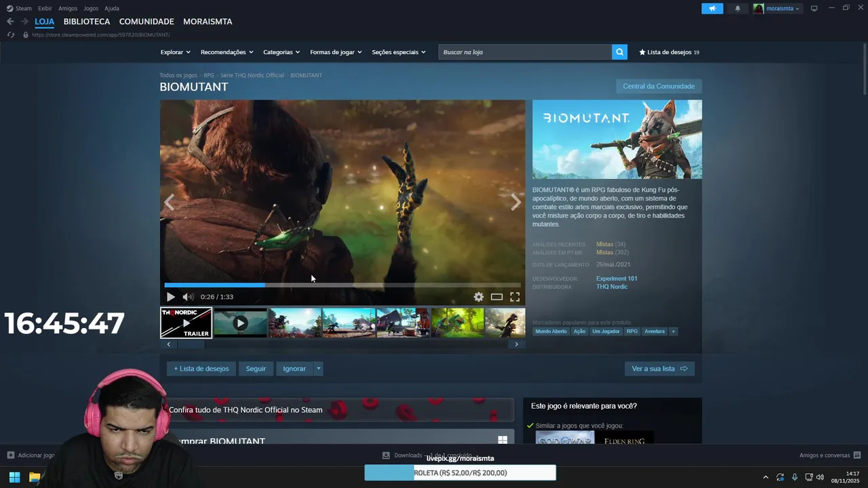Click the Mundo Aberto tag

[x=551, y=331]
